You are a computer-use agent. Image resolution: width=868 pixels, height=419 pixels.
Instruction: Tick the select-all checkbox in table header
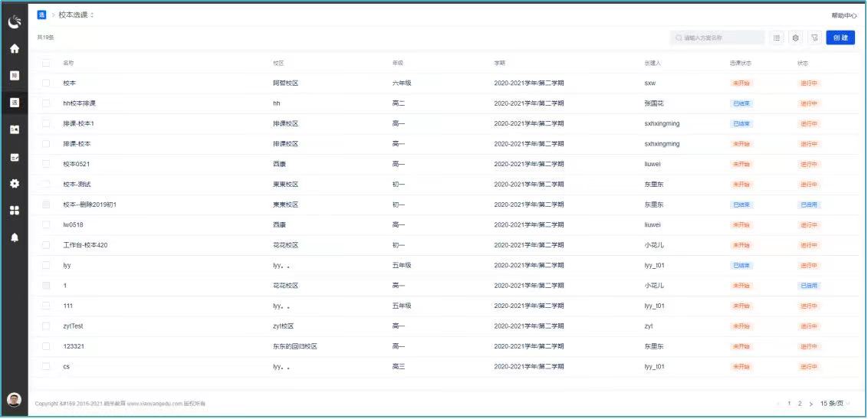pos(46,63)
